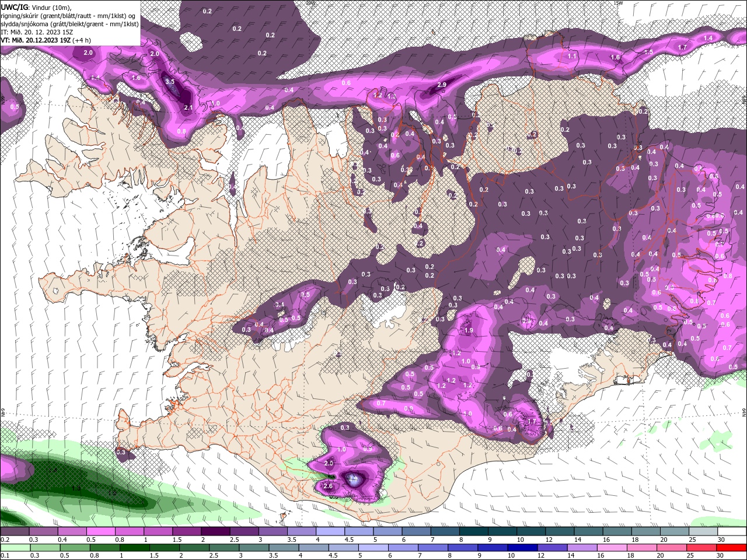Select the darkest green rain swatch between 1 and 1.5
Image resolution: width=747 pixels, height=560 pixels.
coord(134,548)
